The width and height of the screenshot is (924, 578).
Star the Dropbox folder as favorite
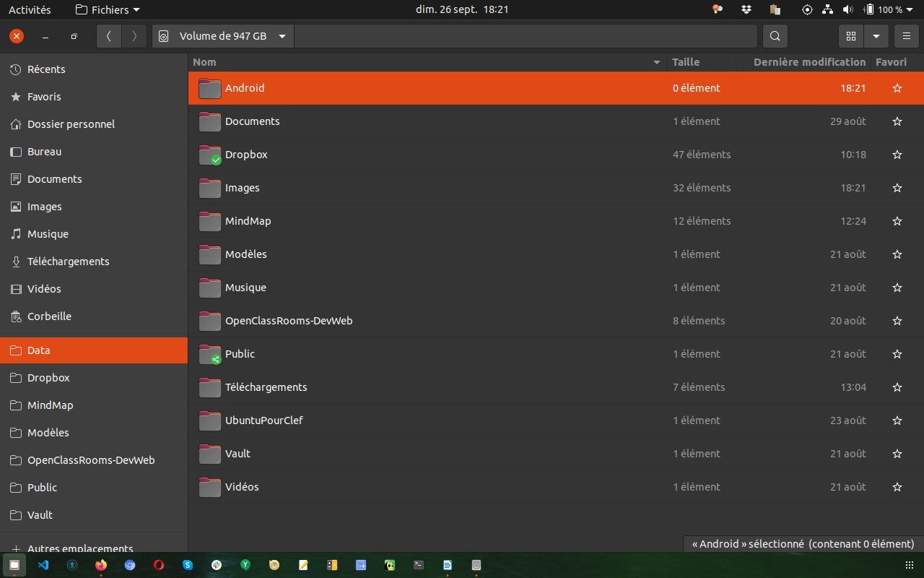[897, 155]
